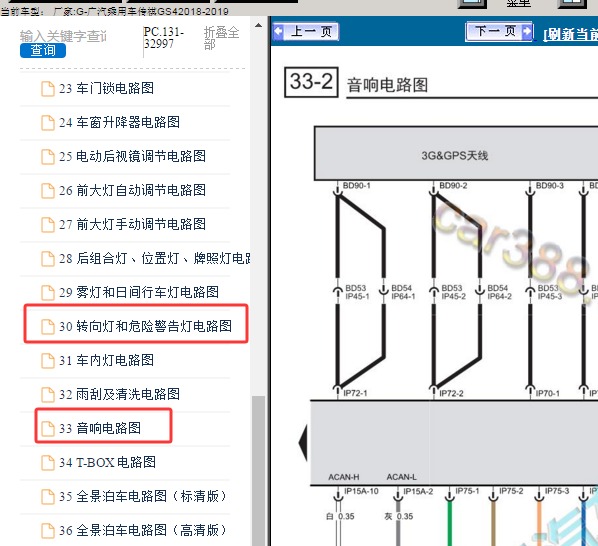The height and width of the screenshot is (546, 598).
Task: Click document icon beside 25 电动后视镜调节电路图
Action: (x=48, y=157)
